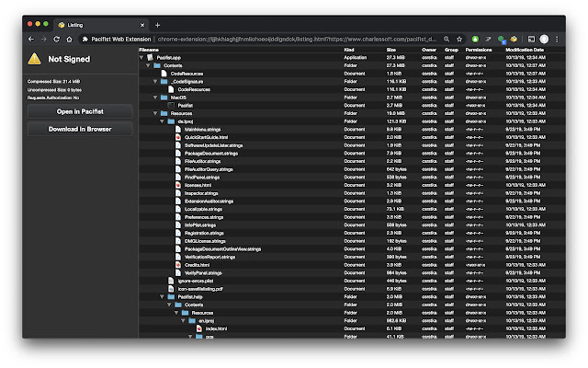Viewport: 588px width, 368px height.
Task: Click the QuickStartGuide.html file icon
Action: (178, 137)
